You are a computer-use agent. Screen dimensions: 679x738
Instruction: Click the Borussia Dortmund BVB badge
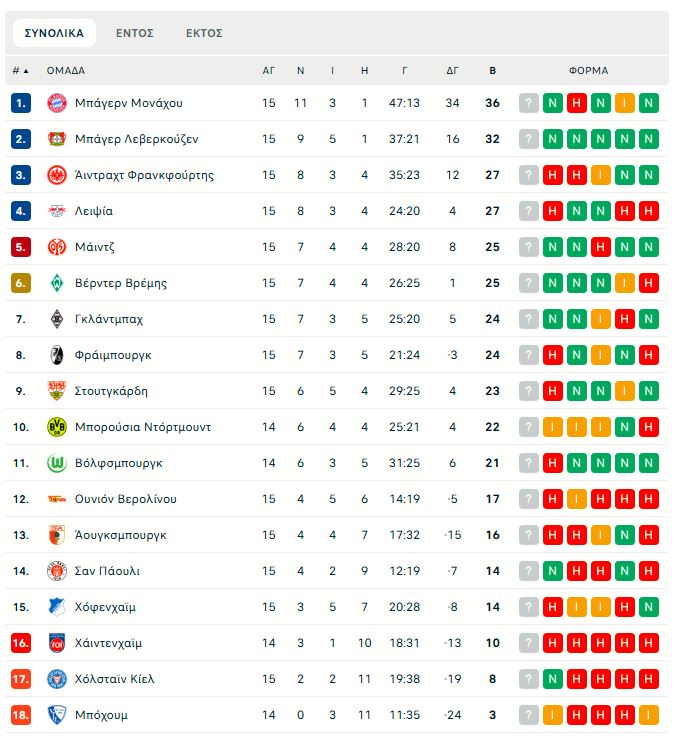coord(56,427)
